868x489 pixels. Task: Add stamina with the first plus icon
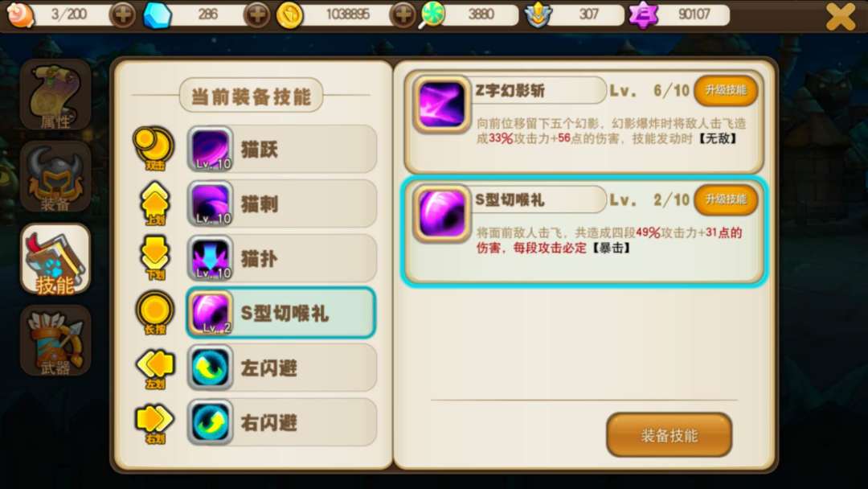pos(123,14)
